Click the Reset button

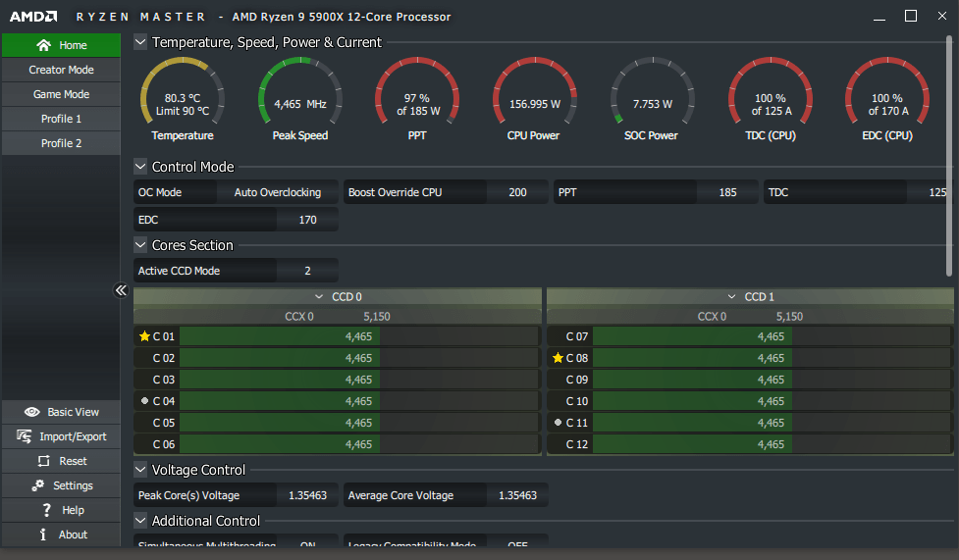[x=61, y=461]
